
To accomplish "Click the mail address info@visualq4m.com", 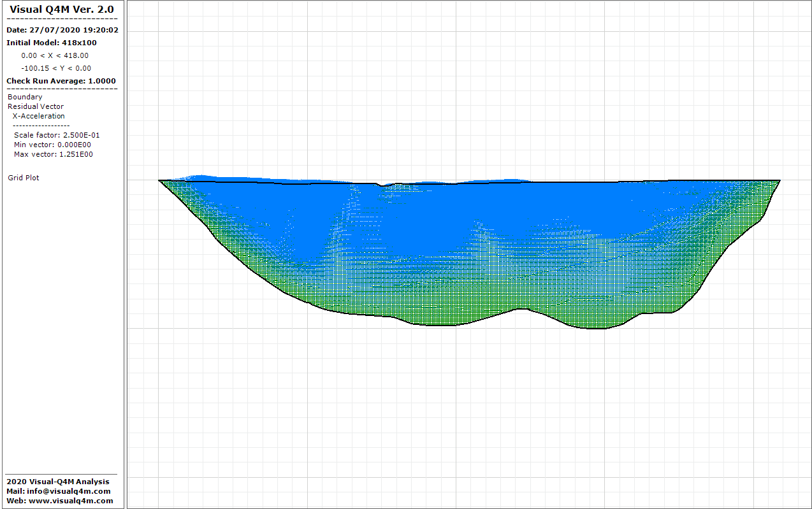I will tap(69, 491).
